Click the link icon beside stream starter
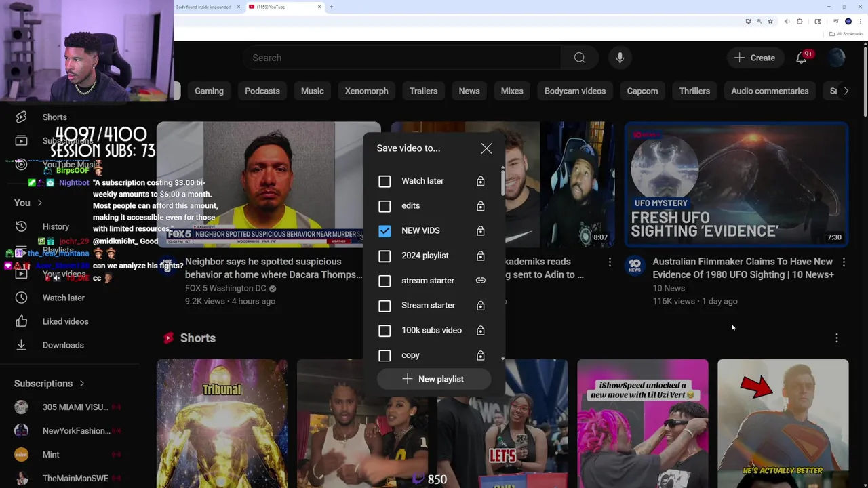868x488 pixels. (480, 281)
